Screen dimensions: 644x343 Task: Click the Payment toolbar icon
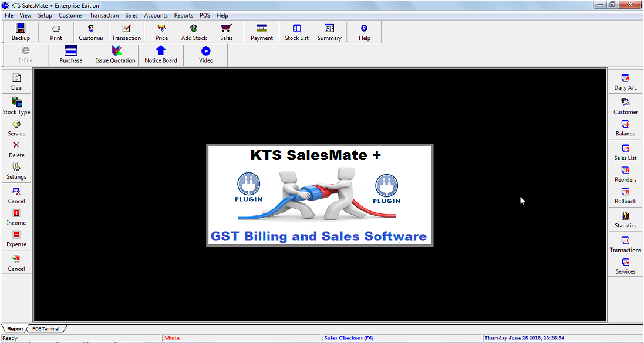pos(262,28)
